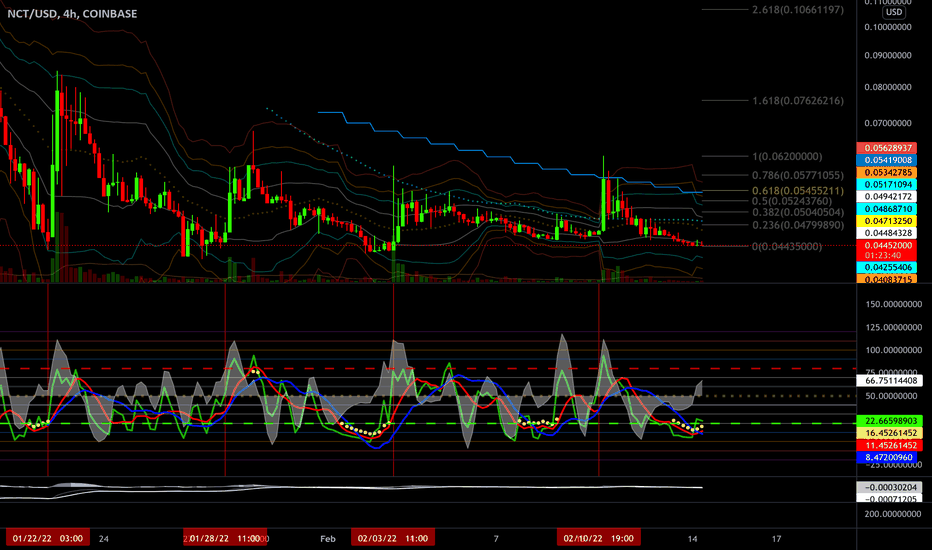Click the USD currency button on price axis
The image size is (932, 550).
pos(893,12)
